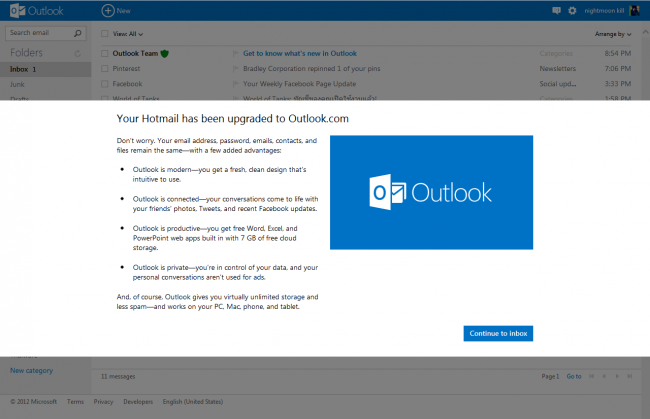The image size is (650, 419).
Task: Check the Outlook Team email checkbox
Action: [x=105, y=52]
